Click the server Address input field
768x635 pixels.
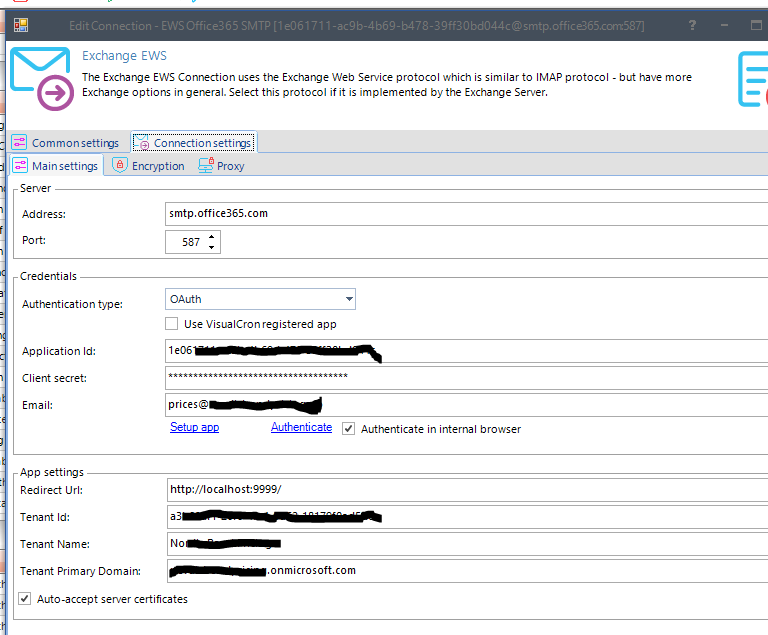tap(465, 213)
